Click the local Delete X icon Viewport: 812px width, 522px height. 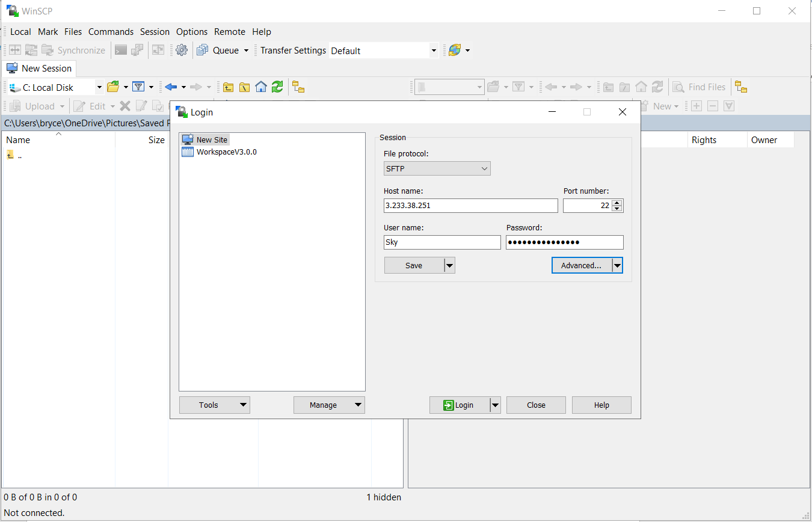125,106
